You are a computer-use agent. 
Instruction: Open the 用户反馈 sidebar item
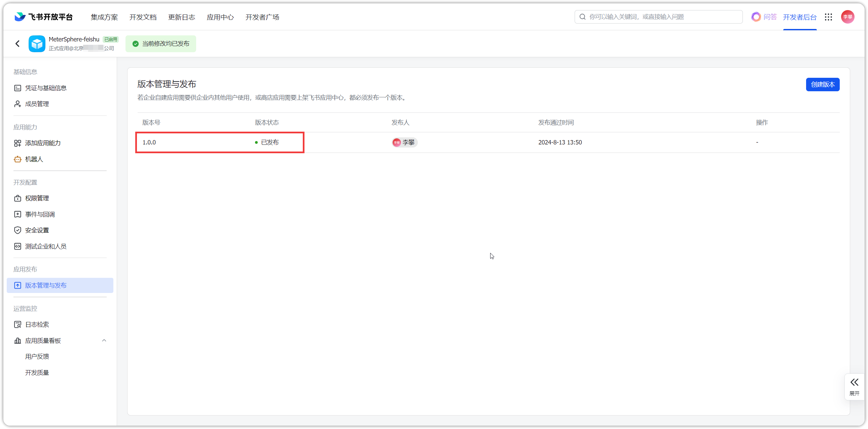[37, 357]
